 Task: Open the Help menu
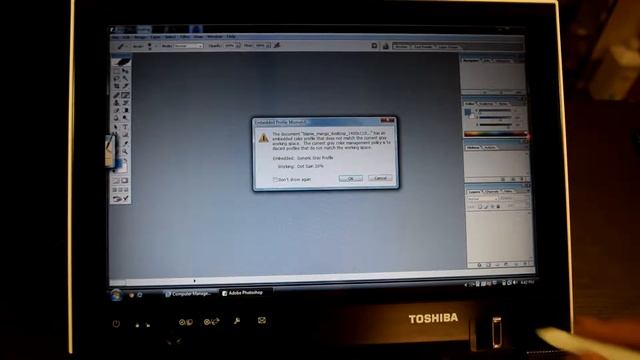tap(231, 37)
